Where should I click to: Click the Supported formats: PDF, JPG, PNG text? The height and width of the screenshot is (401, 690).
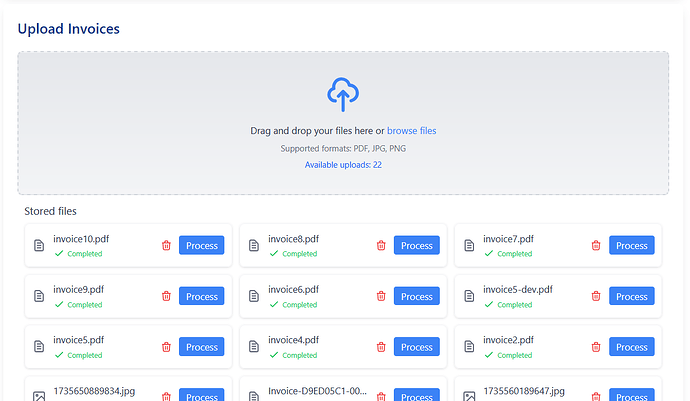(343, 148)
